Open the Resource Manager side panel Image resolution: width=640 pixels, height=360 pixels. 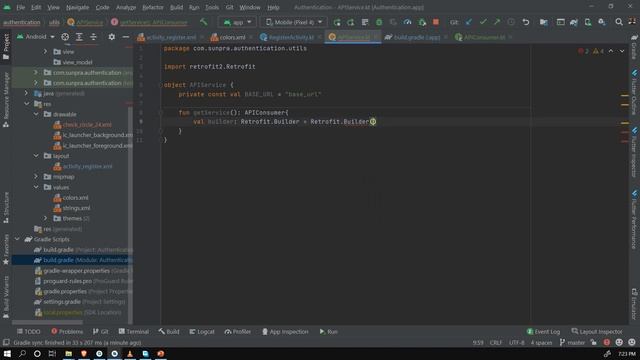[6, 100]
